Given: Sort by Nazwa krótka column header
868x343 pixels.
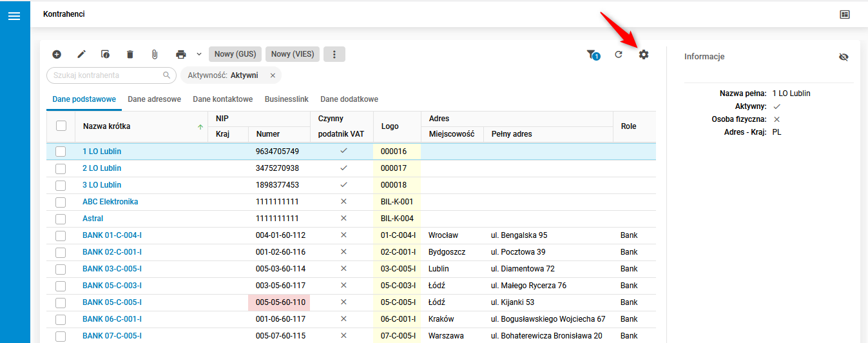Looking at the screenshot, I should [x=142, y=126].
